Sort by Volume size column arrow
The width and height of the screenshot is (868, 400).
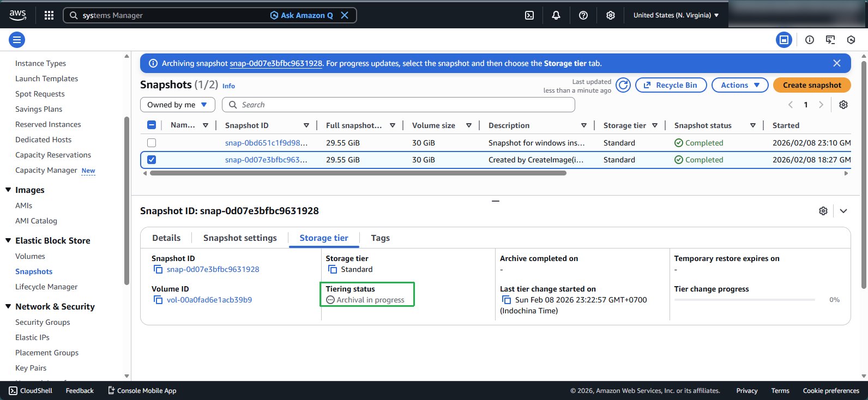[469, 125]
